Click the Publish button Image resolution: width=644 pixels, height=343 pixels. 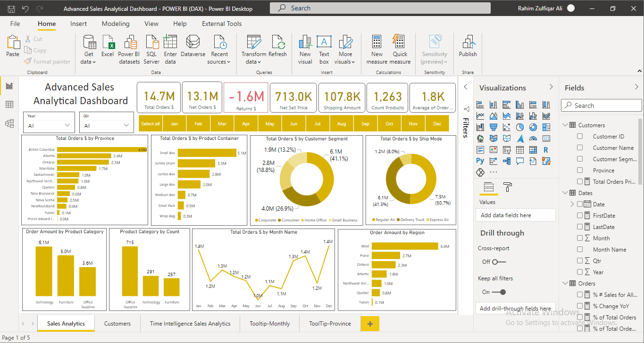click(x=468, y=47)
